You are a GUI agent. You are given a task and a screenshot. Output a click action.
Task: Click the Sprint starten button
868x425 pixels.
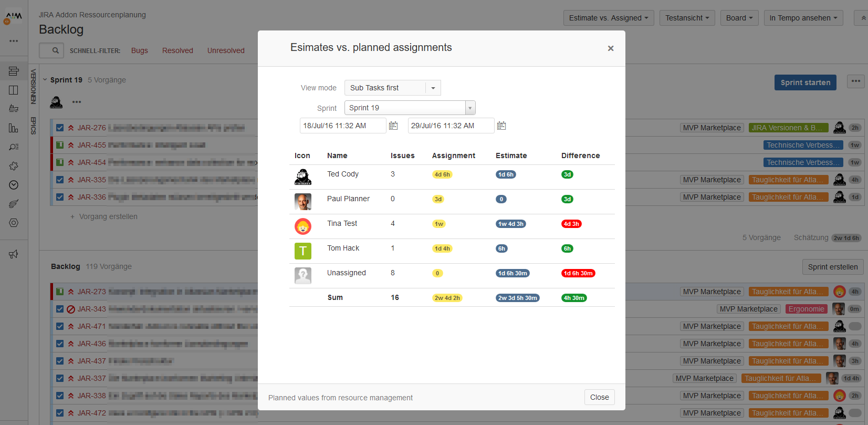click(x=806, y=82)
